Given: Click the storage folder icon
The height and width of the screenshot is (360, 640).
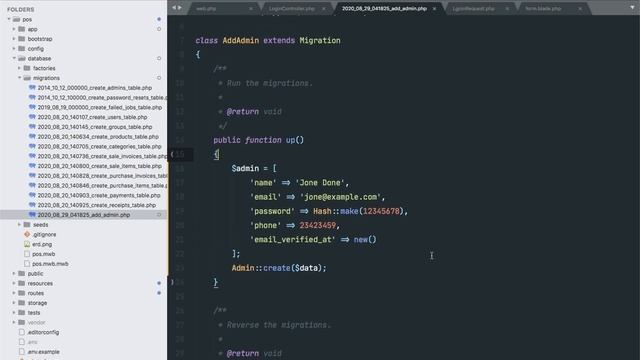Looking at the screenshot, I should [x=22, y=303].
